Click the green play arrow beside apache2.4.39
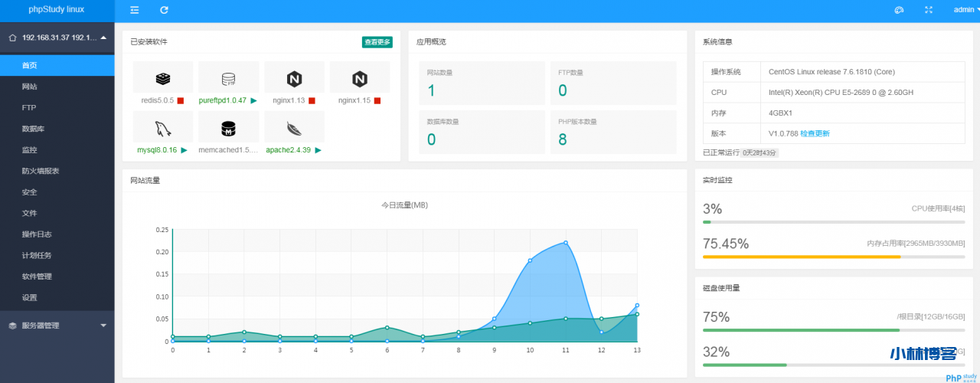 point(318,150)
